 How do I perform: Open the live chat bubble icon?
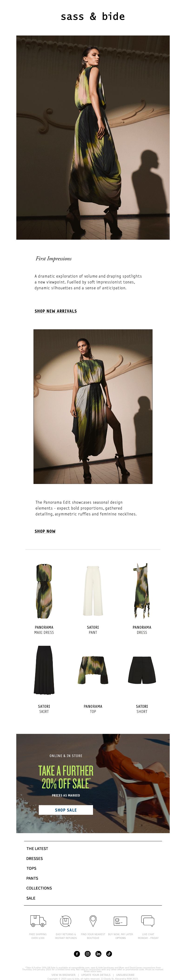tap(148, 921)
